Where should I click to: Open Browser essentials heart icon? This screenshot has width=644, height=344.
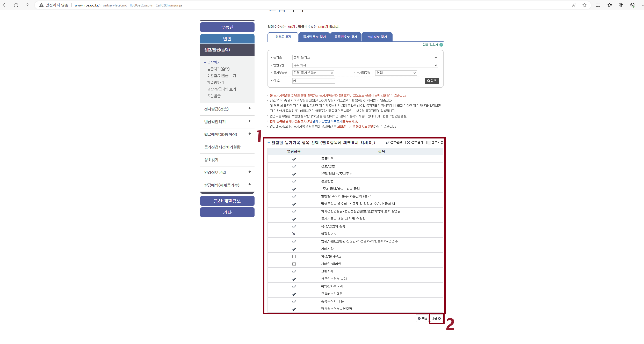tap(632, 5)
